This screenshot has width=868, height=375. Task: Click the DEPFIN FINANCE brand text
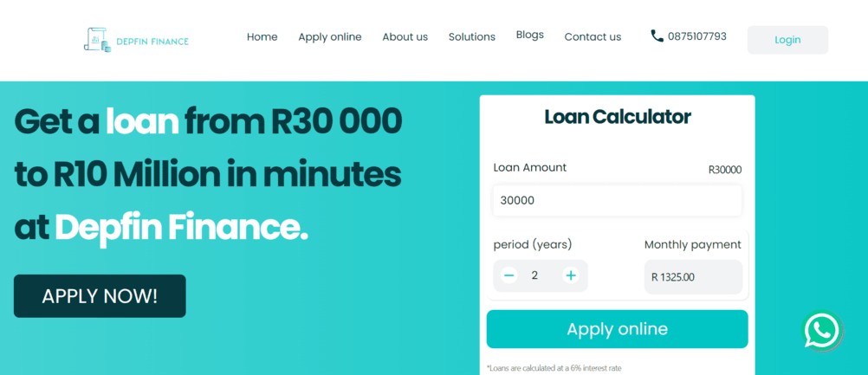(x=152, y=42)
